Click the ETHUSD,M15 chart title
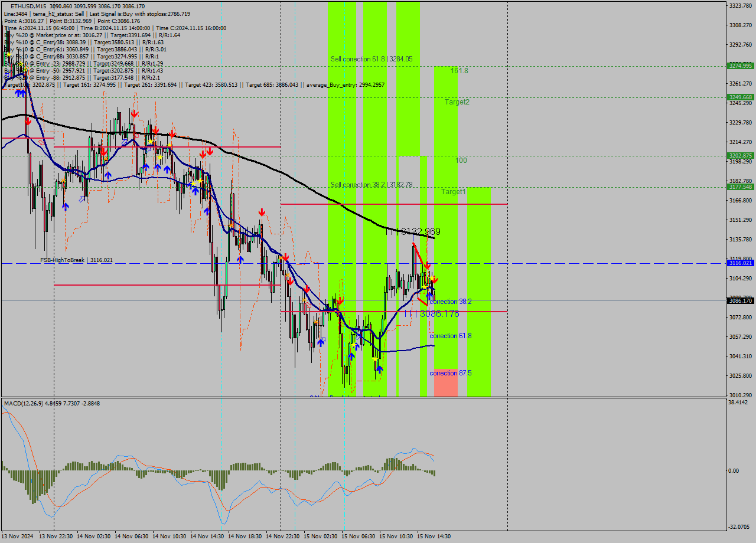This screenshot has height=543, width=756. point(30,6)
